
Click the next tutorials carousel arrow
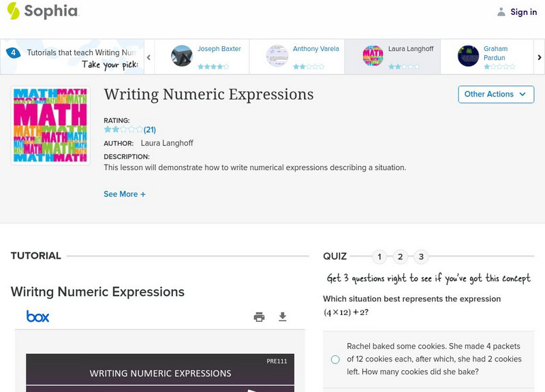(540, 57)
